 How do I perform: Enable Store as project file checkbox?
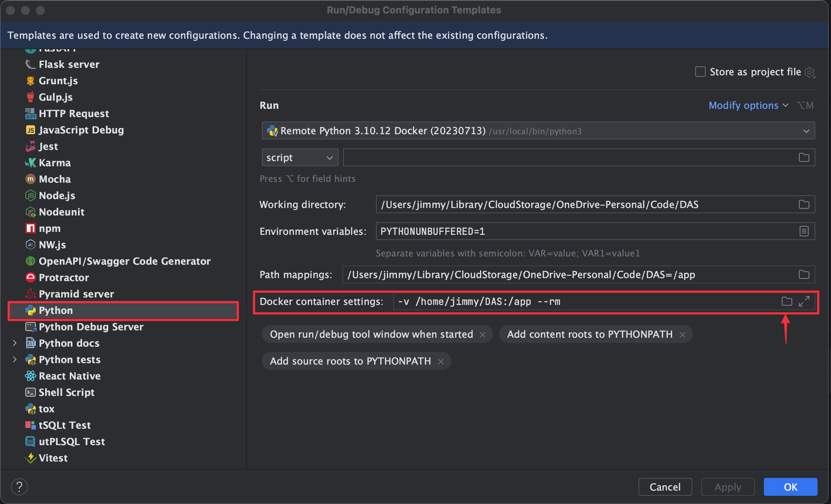click(x=700, y=72)
